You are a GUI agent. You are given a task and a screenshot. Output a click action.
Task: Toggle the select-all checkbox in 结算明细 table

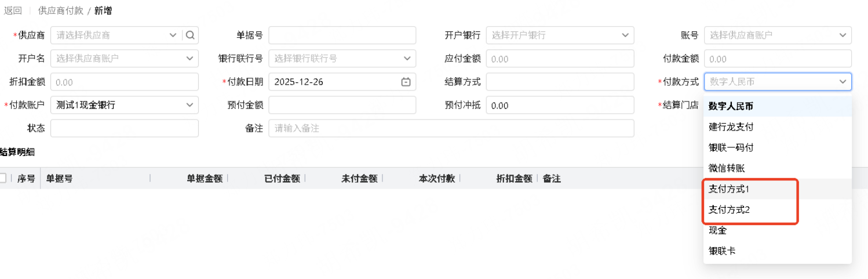pyautogui.click(x=2, y=179)
